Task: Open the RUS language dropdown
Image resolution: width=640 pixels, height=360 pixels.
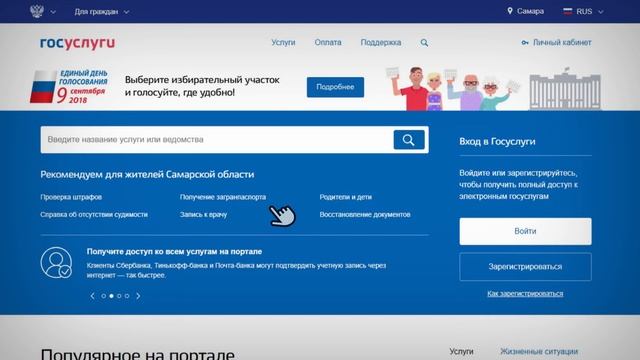Action: (x=589, y=12)
